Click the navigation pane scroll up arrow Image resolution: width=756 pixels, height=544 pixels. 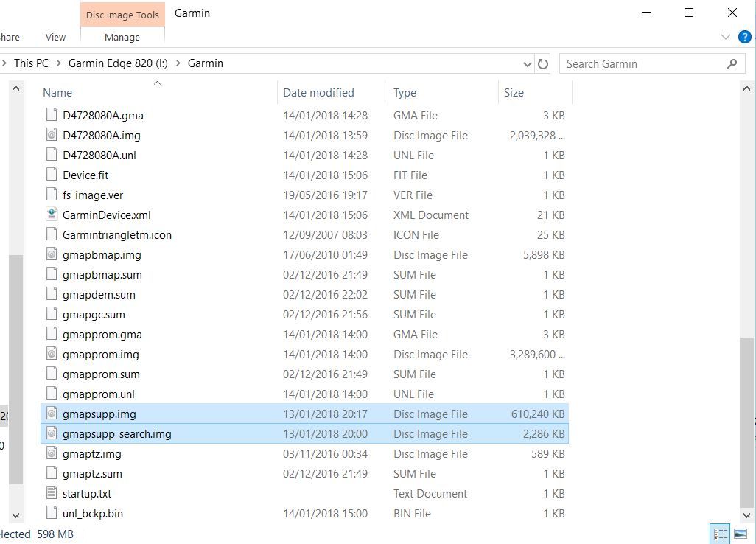(15, 88)
